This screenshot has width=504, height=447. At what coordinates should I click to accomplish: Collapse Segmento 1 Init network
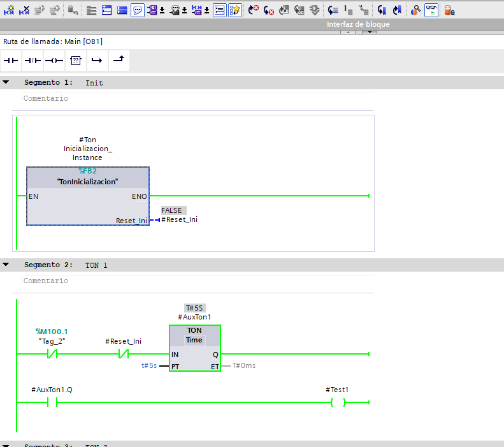point(6,82)
